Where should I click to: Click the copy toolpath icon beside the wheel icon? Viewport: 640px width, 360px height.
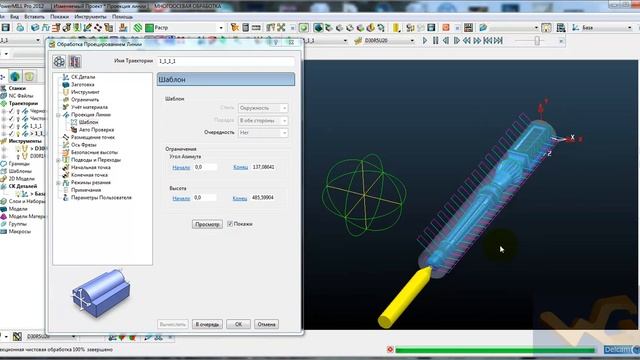(75, 62)
